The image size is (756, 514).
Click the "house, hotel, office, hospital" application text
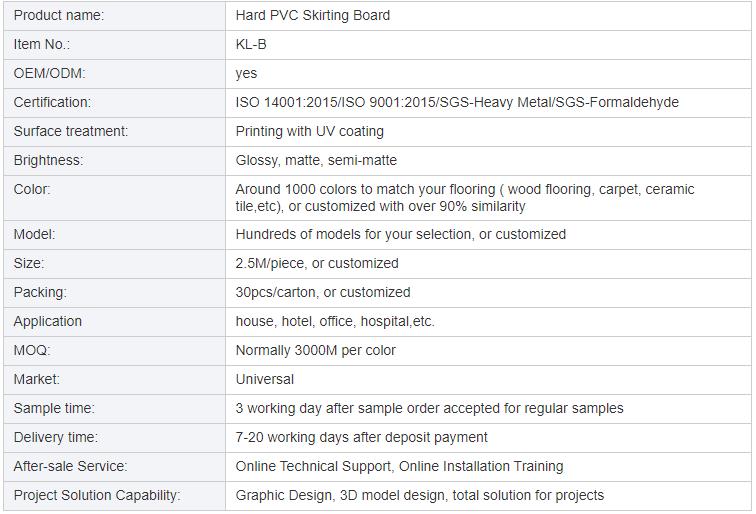(x=335, y=322)
